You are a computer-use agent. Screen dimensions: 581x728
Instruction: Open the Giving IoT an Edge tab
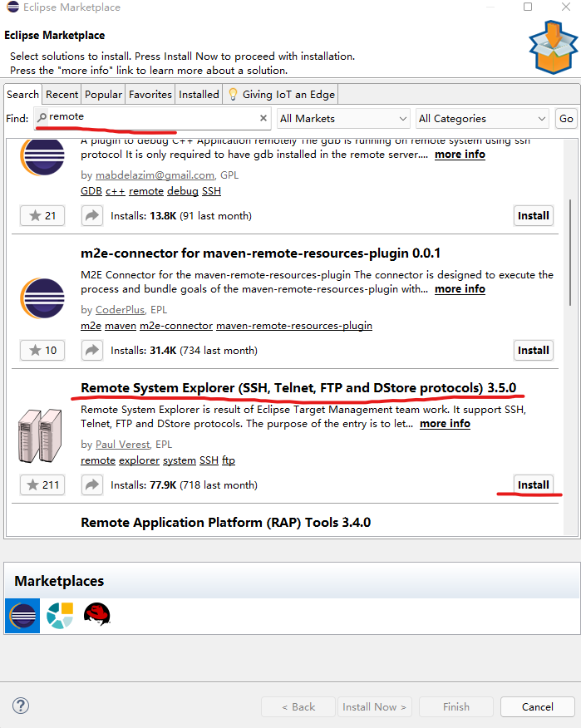click(282, 94)
